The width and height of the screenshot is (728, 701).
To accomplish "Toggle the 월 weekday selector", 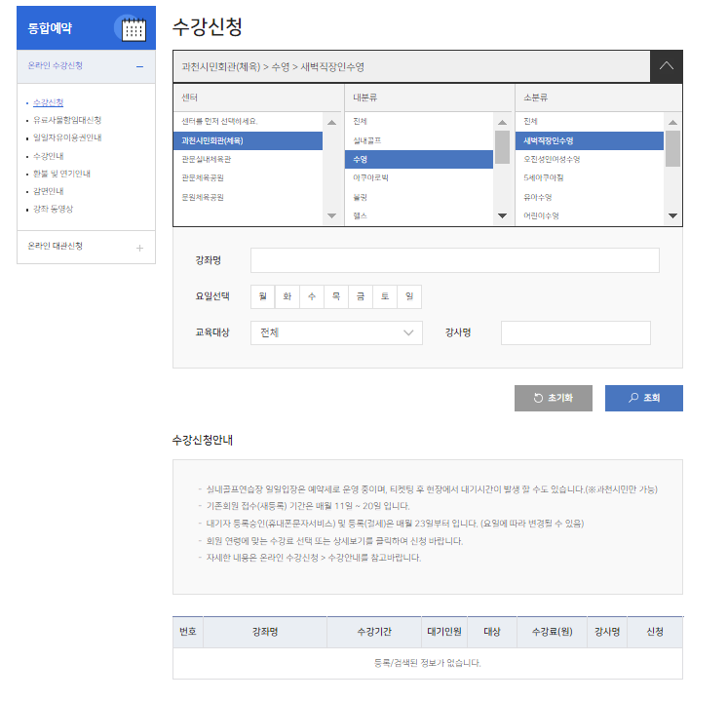I will (x=262, y=296).
